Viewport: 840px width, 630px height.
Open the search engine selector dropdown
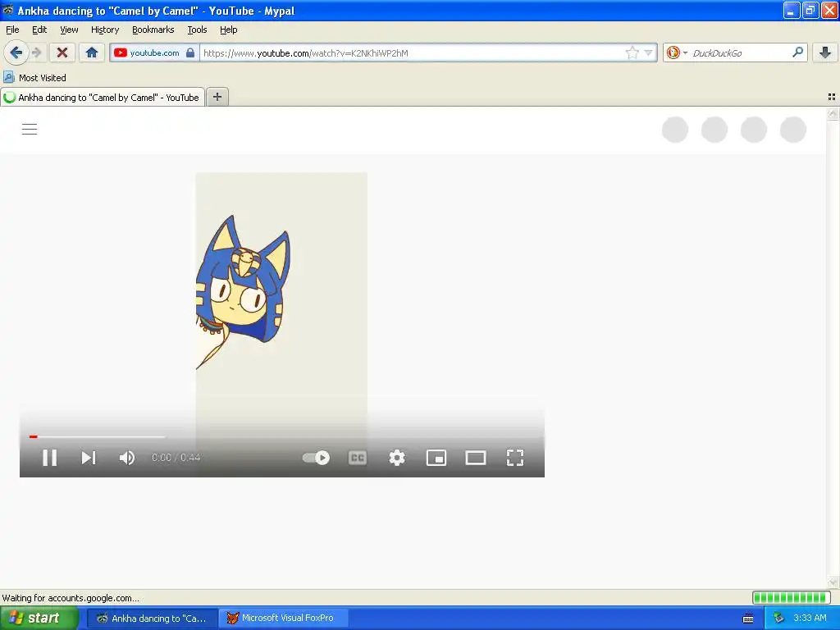[x=677, y=52]
